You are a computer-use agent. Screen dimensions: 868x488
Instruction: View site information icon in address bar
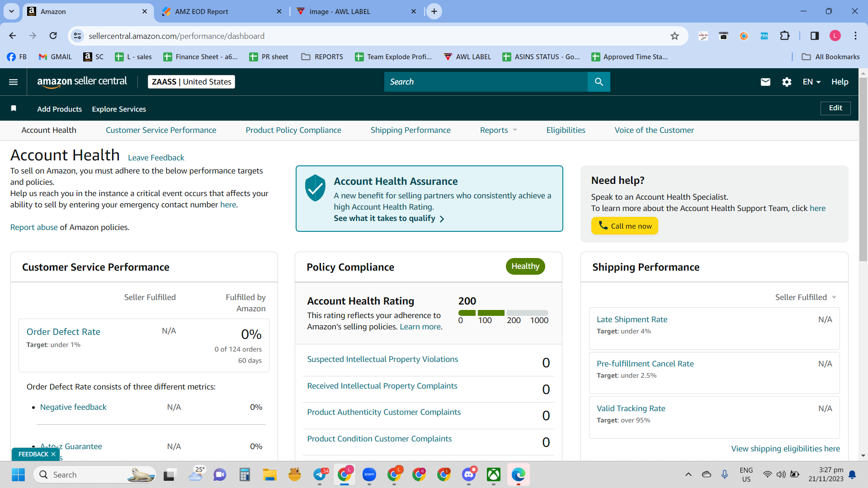click(x=78, y=36)
